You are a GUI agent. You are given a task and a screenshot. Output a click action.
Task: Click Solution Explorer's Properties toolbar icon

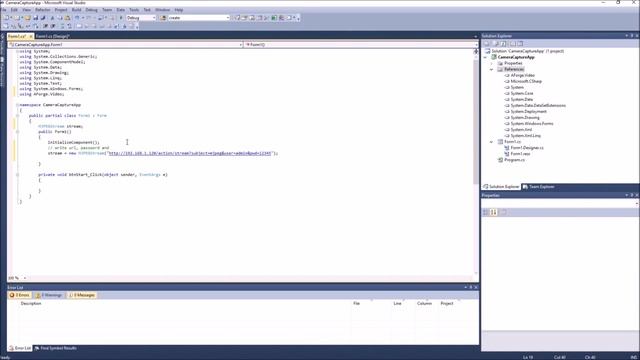click(486, 44)
